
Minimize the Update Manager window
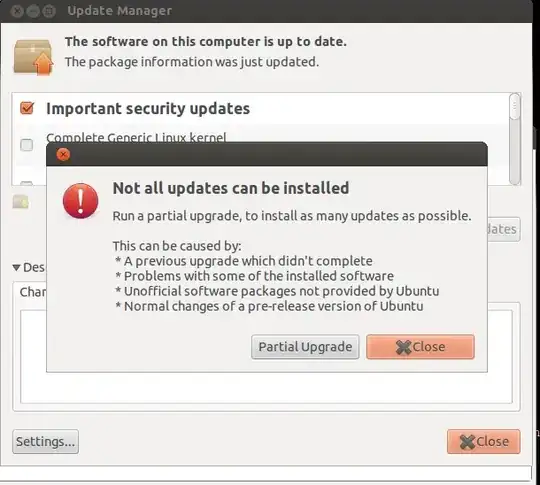33,11
